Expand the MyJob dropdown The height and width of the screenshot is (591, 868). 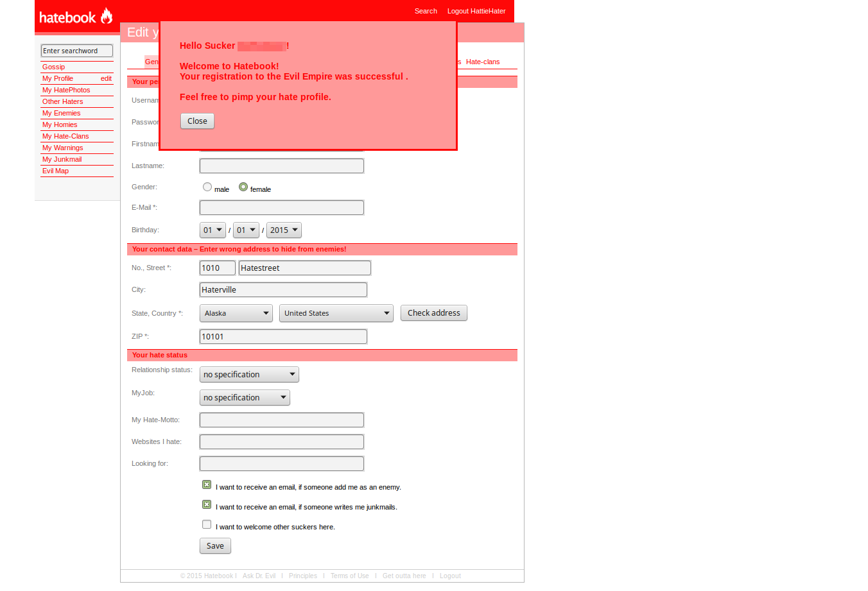point(245,397)
